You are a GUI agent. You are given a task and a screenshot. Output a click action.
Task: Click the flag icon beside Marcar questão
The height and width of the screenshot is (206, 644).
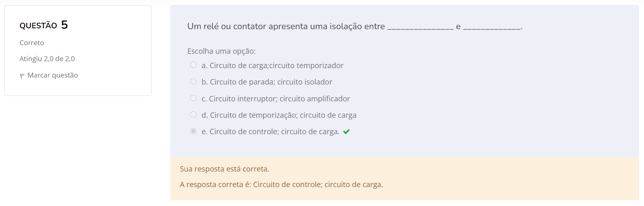(x=22, y=76)
